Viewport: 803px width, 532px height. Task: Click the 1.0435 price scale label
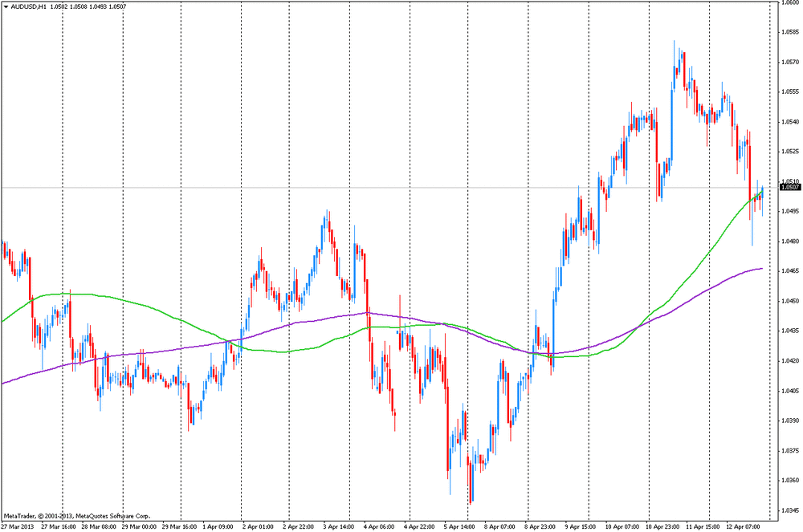click(791, 331)
